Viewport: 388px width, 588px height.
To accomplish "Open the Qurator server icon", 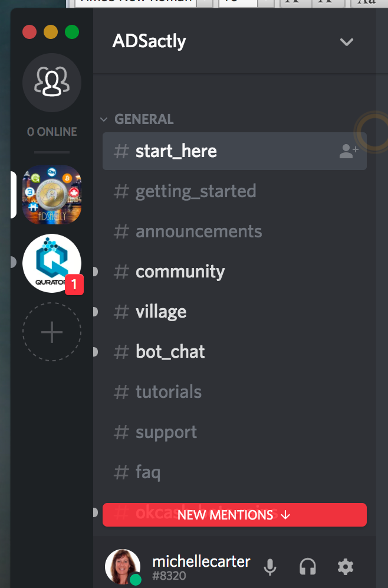I will click(52, 263).
